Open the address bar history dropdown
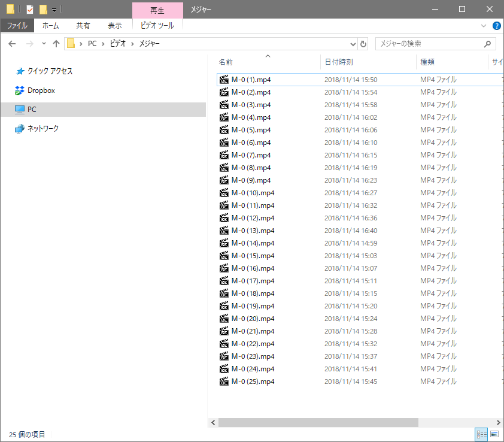 pyautogui.click(x=353, y=44)
